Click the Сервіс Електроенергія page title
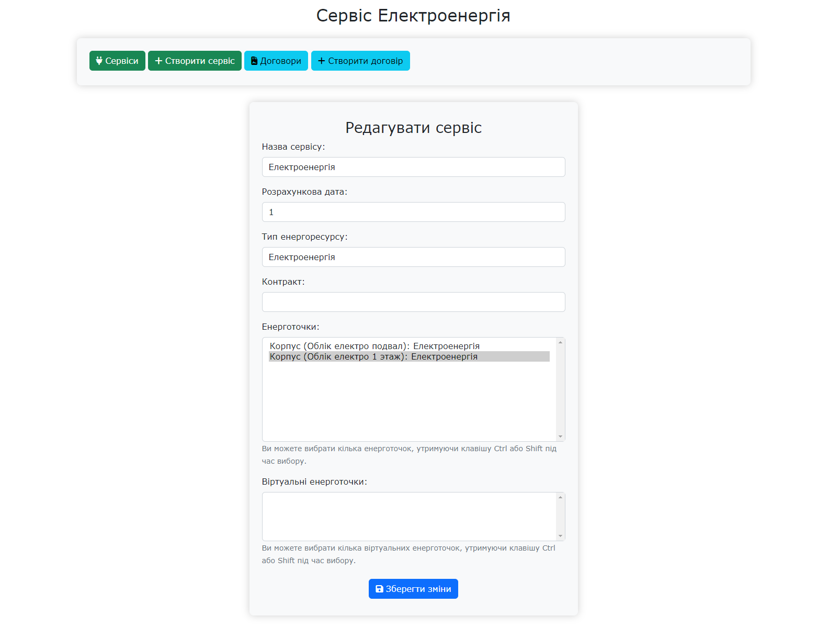Image resolution: width=840 pixels, height=638 pixels. click(x=413, y=15)
